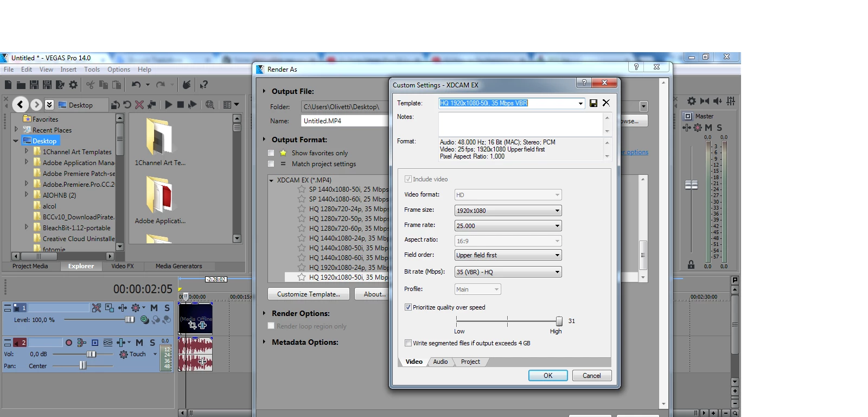Collapse the Desktop tree node in Explorer
868x417 pixels.
[x=16, y=141]
